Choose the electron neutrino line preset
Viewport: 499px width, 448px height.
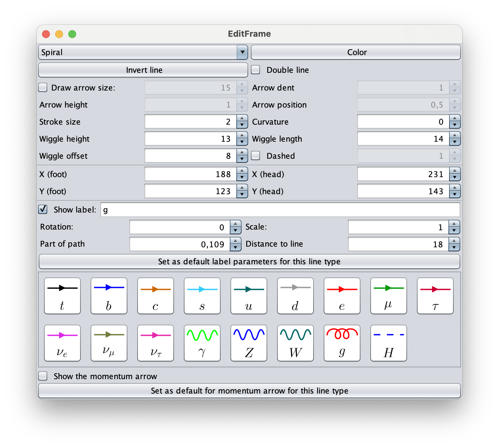pos(62,343)
